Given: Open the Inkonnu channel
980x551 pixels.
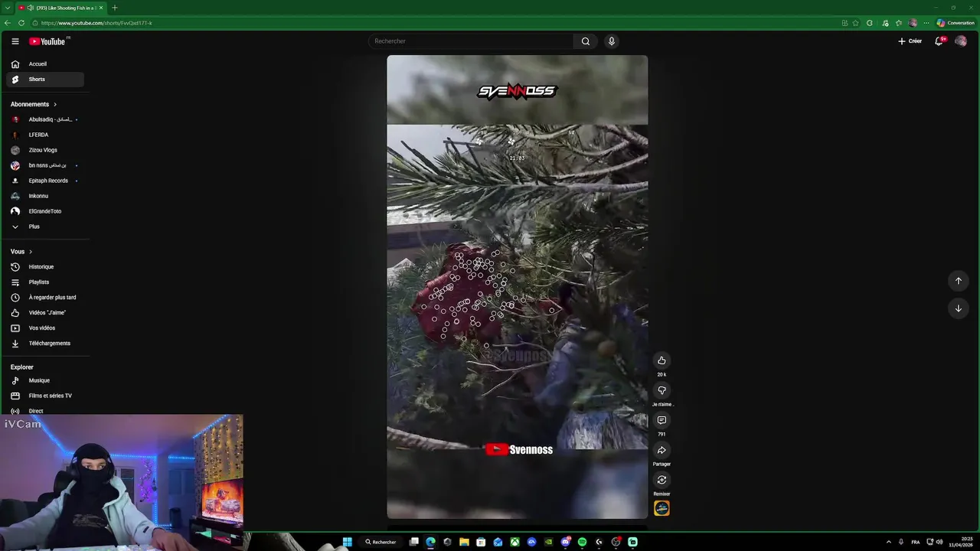Looking at the screenshot, I should (45, 196).
